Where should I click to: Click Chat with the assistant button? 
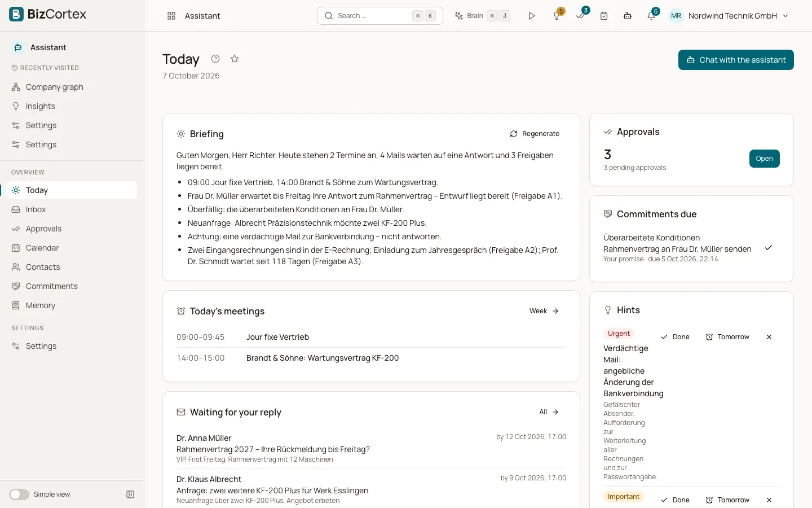tap(736, 60)
